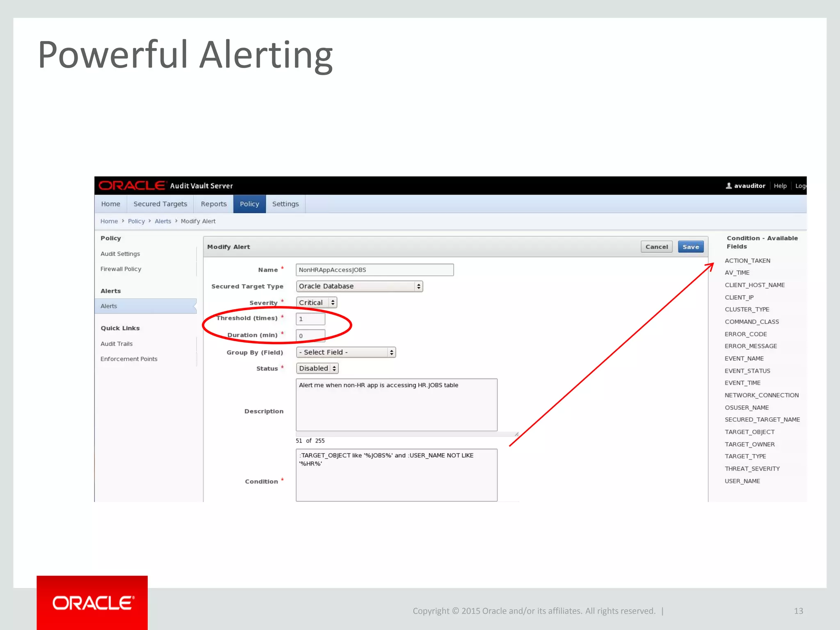Screen dimensions: 840x630
Task: Click the avauditor user icon
Action: point(729,186)
